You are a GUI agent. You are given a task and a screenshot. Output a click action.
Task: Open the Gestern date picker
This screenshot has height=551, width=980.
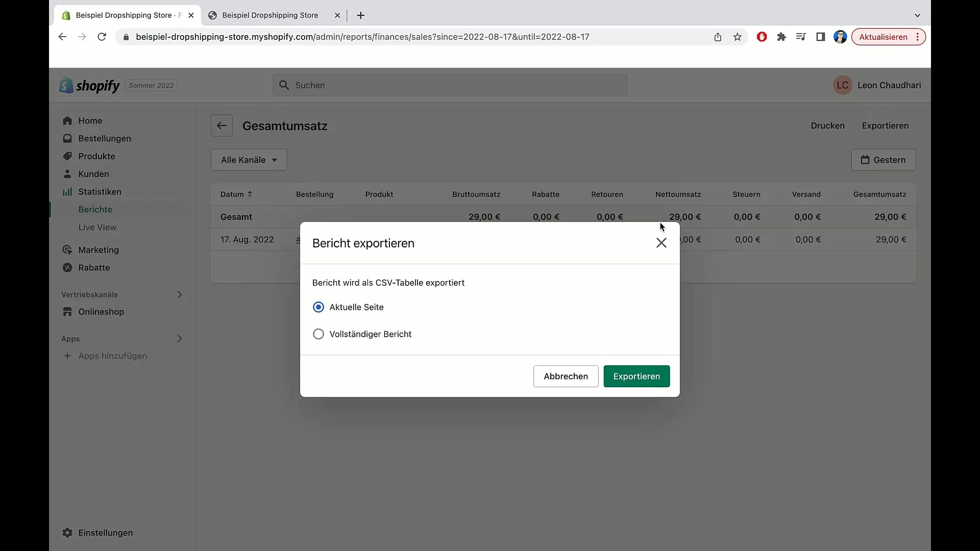pyautogui.click(x=883, y=160)
